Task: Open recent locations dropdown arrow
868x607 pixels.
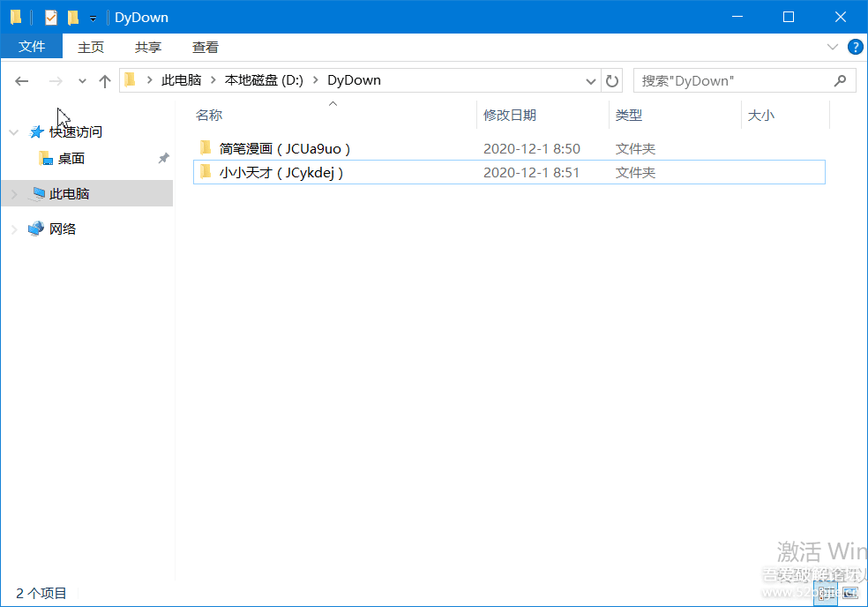Action: (82, 81)
